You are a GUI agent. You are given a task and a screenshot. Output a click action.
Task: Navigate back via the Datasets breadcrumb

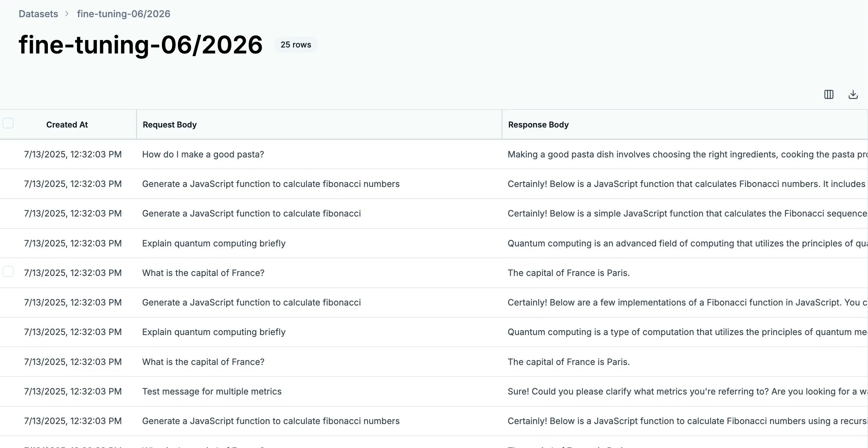(38, 13)
